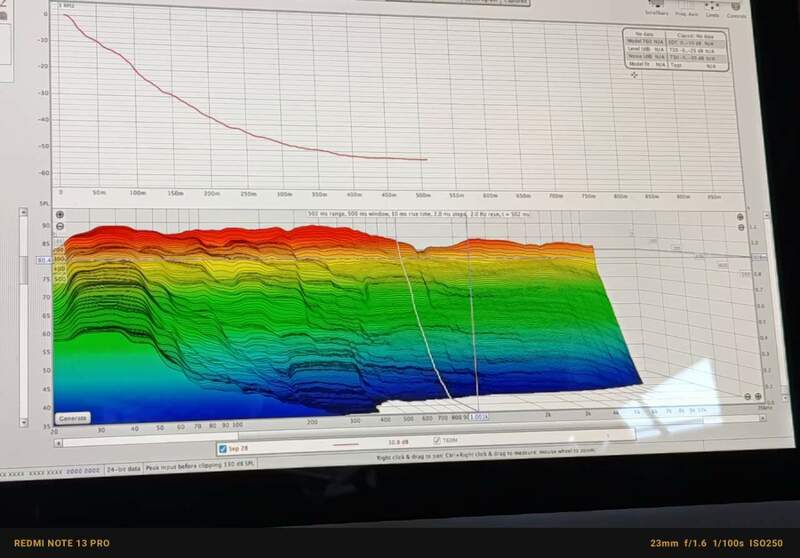Toggle the T60M checkbox in legend
Image resolution: width=800 pixels, height=558 pixels.
pos(436,440)
